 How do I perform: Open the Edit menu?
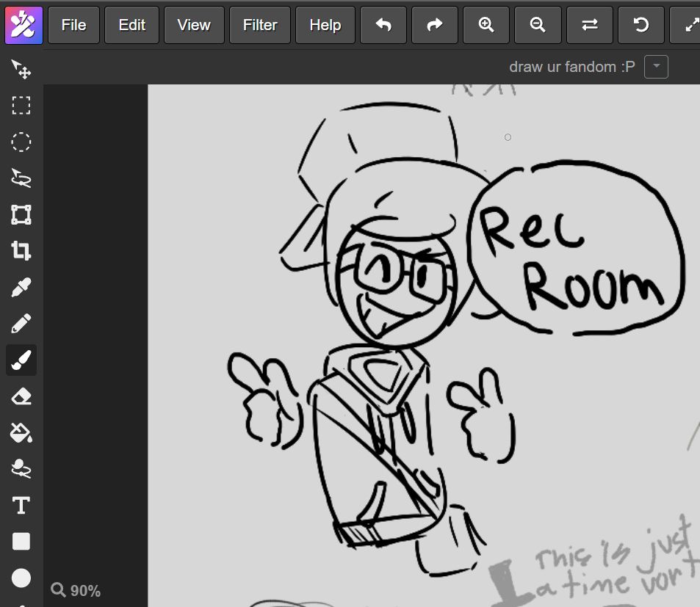click(x=131, y=25)
